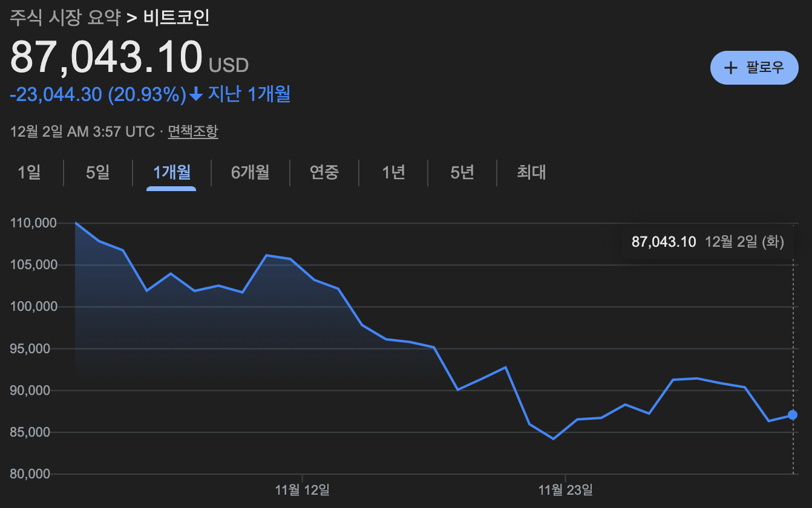Viewport: 812px width, 508px height.
Task: Switch to the 1일 time range tab
Action: click(x=29, y=172)
